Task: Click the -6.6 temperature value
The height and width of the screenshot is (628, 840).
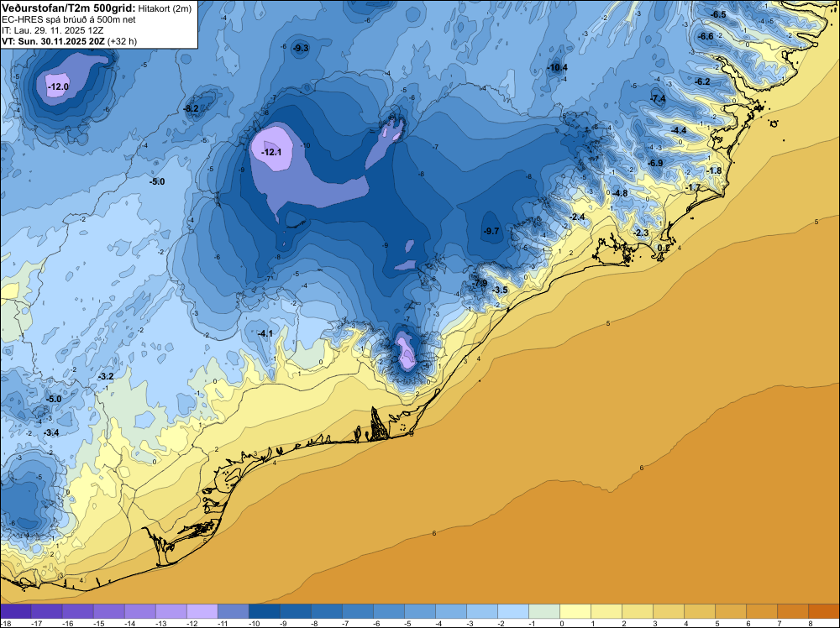Action: (706, 36)
